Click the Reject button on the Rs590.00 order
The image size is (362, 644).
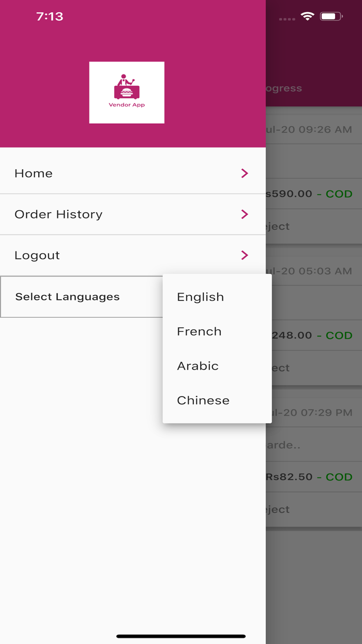(x=280, y=226)
